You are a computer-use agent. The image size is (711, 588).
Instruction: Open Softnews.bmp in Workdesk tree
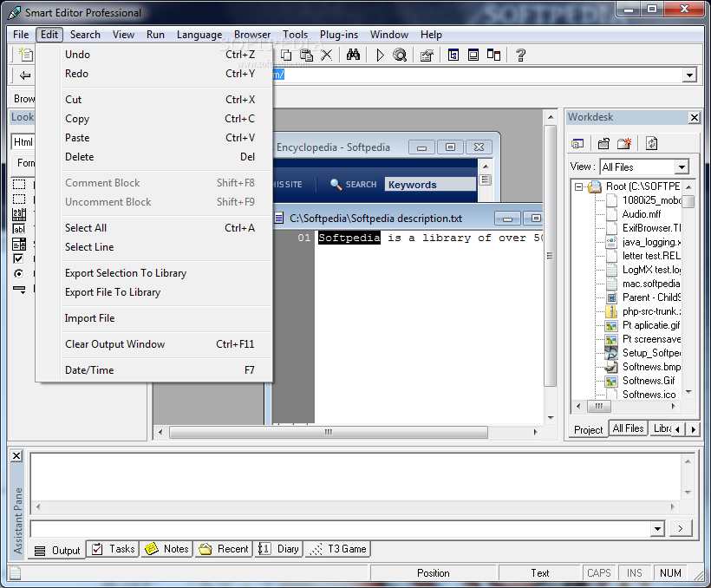[651, 367]
